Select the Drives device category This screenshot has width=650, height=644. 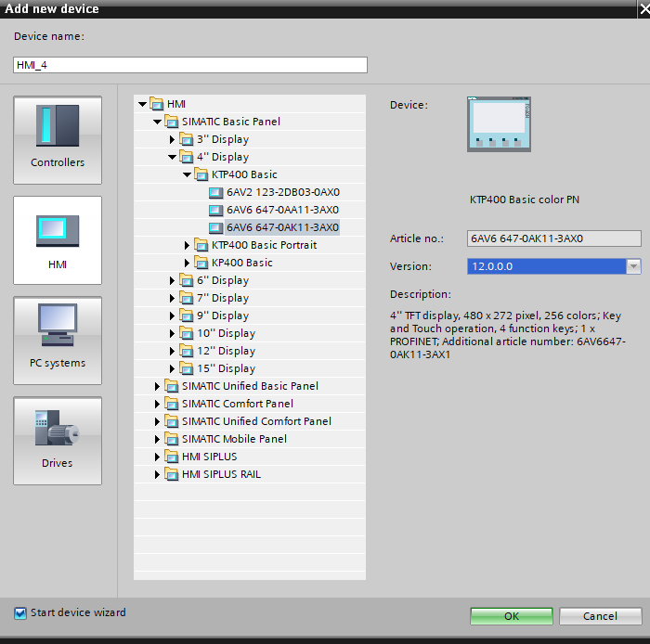tap(58, 441)
